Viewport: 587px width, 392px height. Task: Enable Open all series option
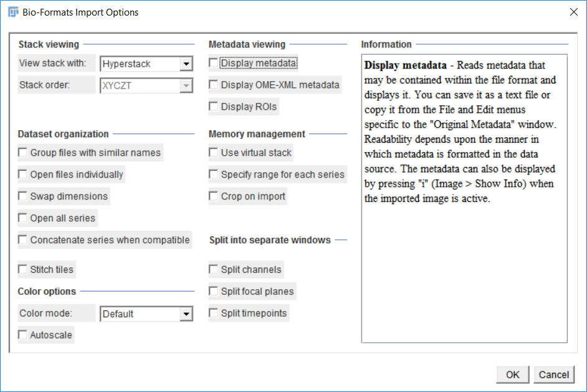coord(23,218)
